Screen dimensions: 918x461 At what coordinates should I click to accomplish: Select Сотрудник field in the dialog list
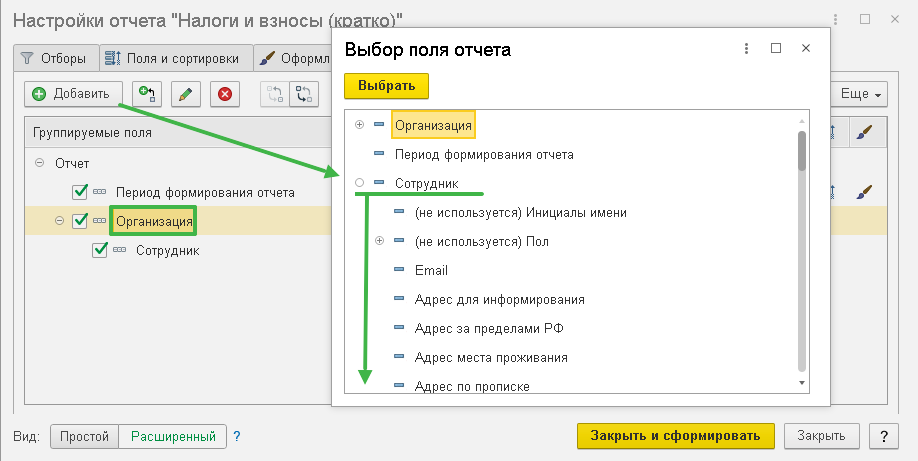pyautogui.click(x=427, y=184)
